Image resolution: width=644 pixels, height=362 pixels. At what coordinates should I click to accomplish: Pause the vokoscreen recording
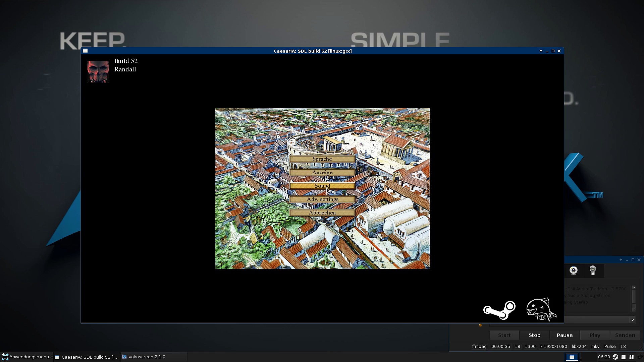pyautogui.click(x=565, y=335)
